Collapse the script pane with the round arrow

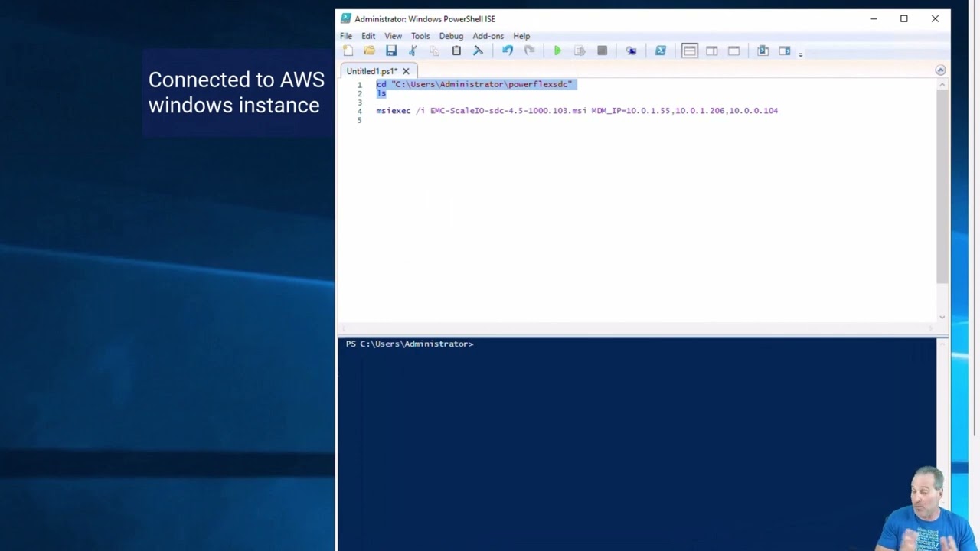coord(940,70)
